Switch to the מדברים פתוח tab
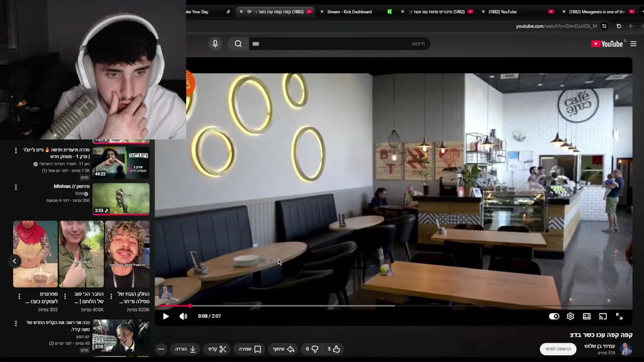Image resolution: width=644 pixels, height=362 pixels. pyautogui.click(x=437, y=12)
